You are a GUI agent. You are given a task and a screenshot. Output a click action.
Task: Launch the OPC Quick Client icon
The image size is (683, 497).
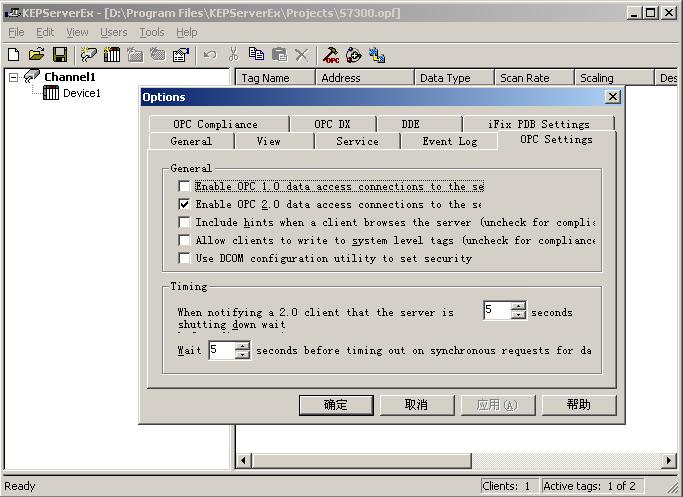[331, 55]
